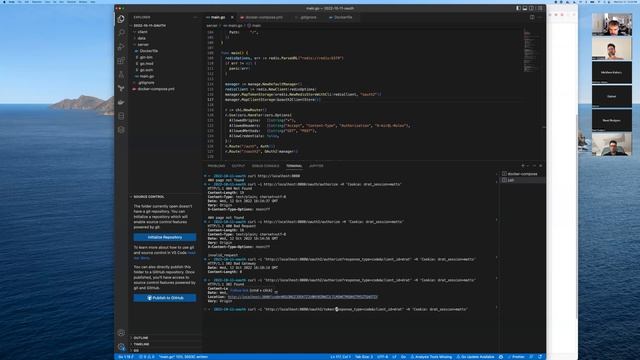Open the database view icon in activity bar

[121, 116]
